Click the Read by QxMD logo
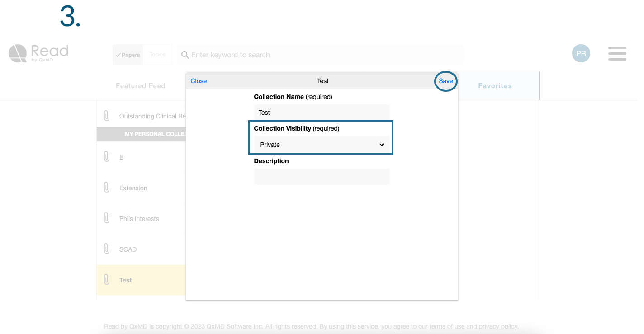Image resolution: width=644 pixels, height=334 pixels. [x=38, y=54]
